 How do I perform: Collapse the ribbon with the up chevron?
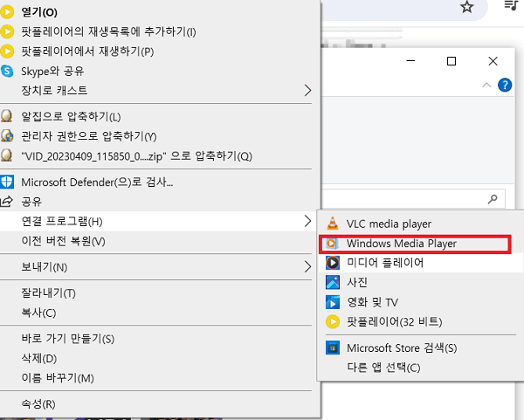pyautogui.click(x=486, y=86)
